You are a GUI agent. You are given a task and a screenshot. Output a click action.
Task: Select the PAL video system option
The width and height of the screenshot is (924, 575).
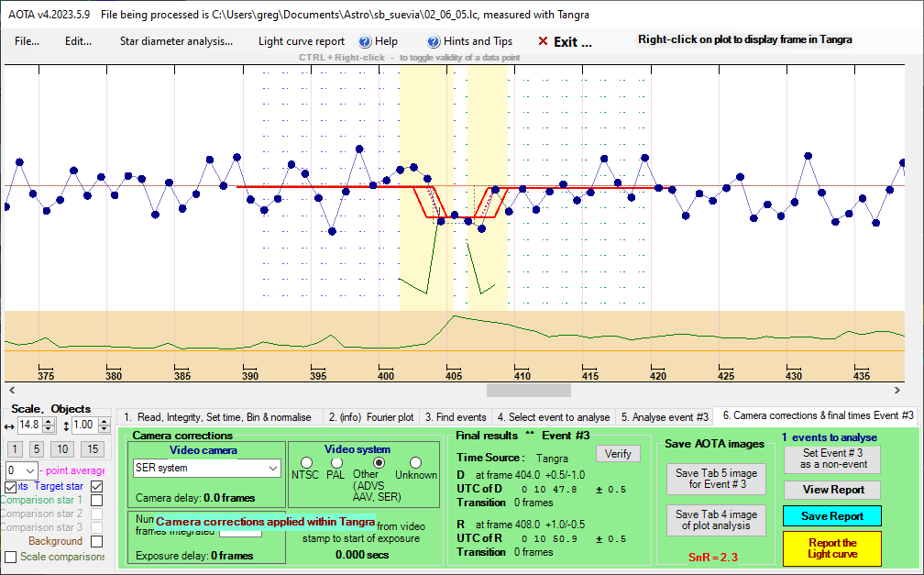(336, 462)
